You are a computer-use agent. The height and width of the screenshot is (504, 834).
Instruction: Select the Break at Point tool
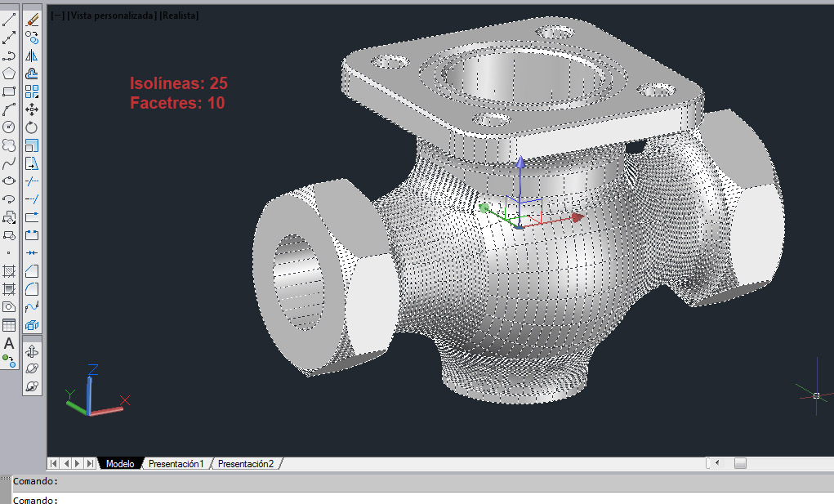pyautogui.click(x=32, y=217)
